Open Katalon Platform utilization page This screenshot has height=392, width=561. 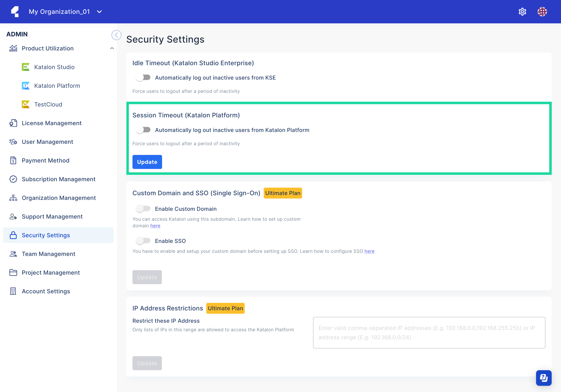[x=57, y=86]
